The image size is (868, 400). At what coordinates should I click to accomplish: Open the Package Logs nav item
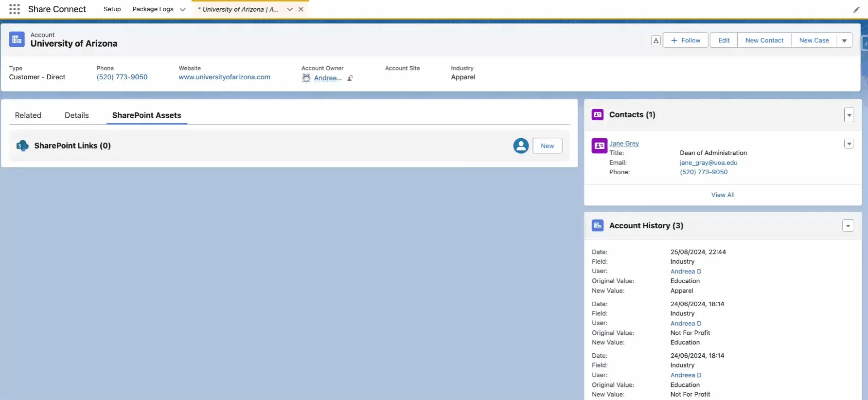(153, 9)
